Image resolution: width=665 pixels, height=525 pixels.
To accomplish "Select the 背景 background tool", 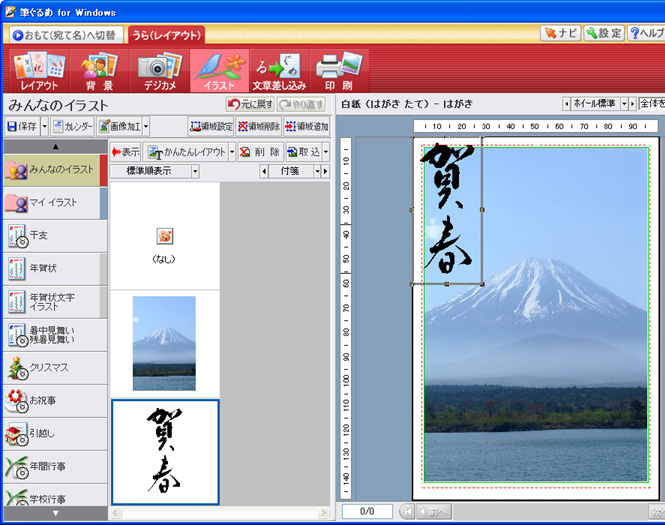I will 98,71.
